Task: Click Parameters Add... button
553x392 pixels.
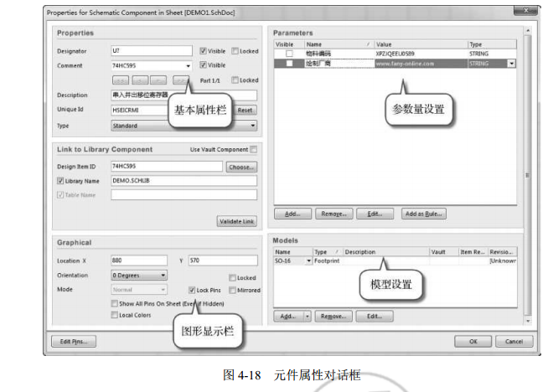Action: (x=292, y=214)
